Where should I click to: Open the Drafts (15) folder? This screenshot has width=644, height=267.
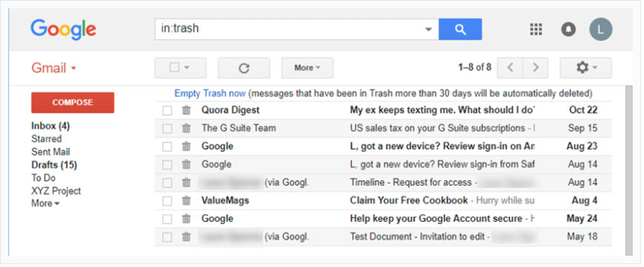[x=54, y=165]
